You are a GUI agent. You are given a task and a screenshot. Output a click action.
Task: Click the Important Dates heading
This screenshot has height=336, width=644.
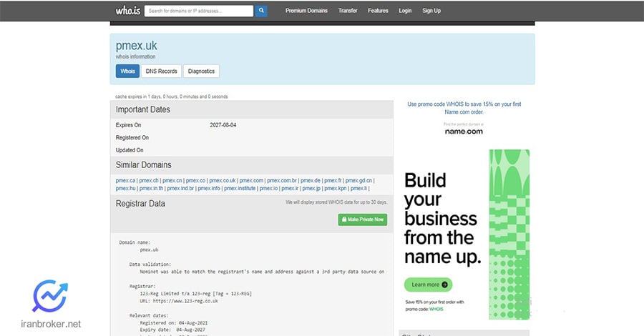click(x=143, y=109)
